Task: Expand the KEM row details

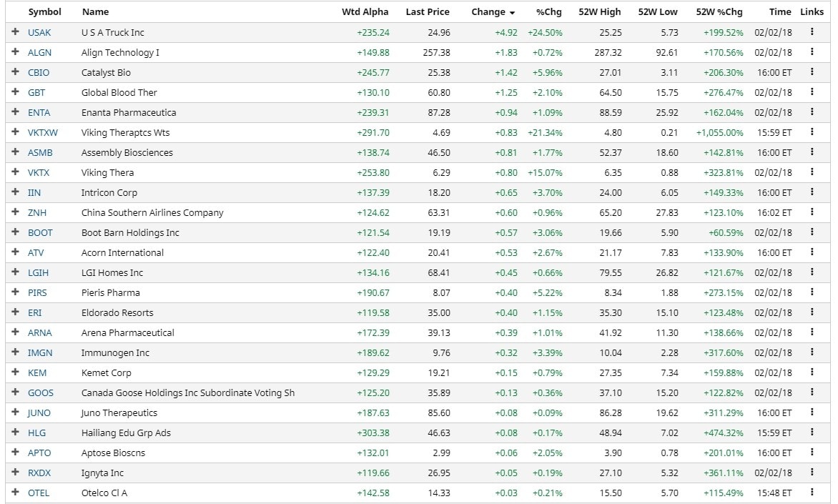Action: (x=15, y=372)
